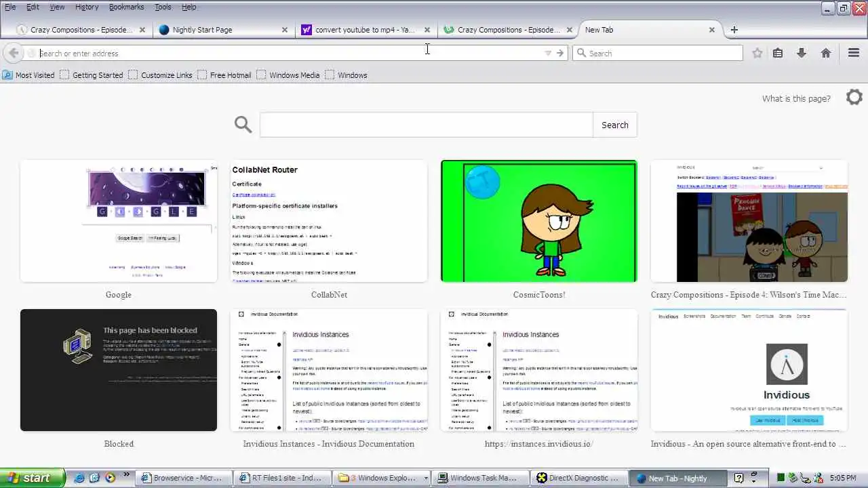
Task: Open Most Visited bookmarks folder
Action: pos(28,75)
